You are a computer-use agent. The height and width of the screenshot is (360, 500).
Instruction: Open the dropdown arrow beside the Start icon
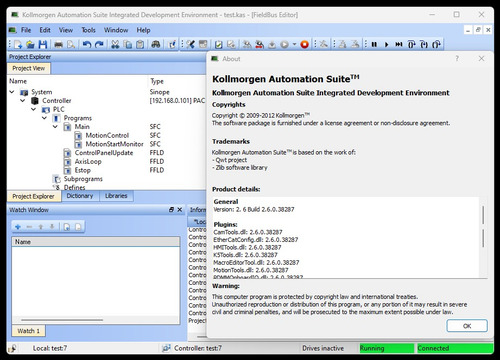[294, 44]
